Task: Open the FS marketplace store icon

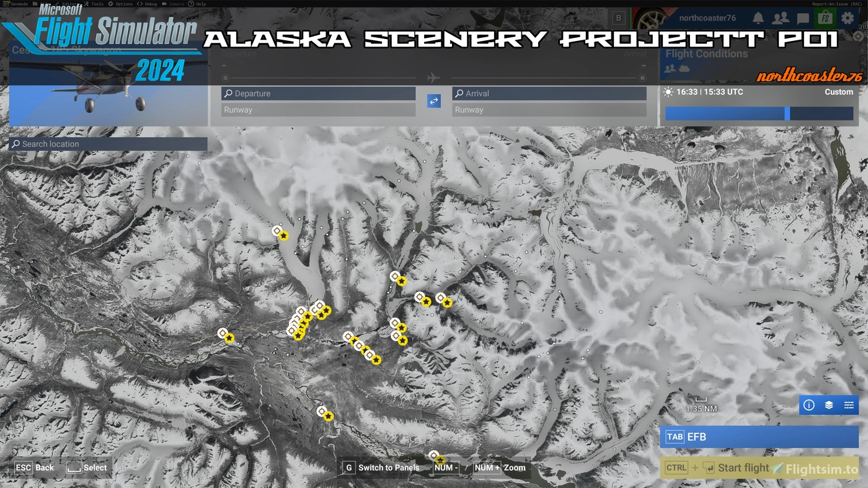Action: pos(825,17)
